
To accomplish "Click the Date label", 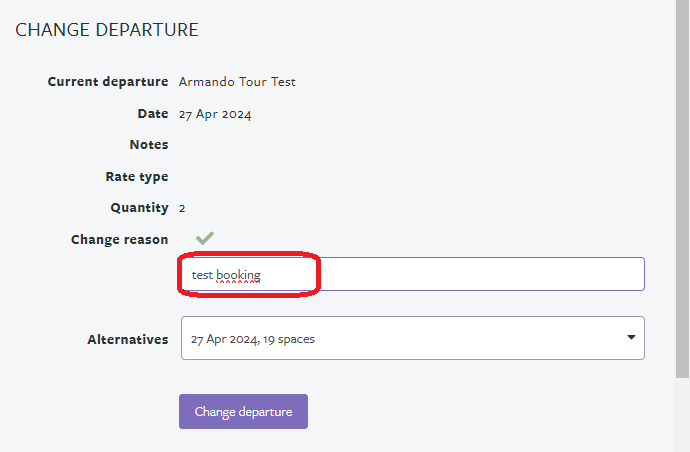I will pos(153,114).
